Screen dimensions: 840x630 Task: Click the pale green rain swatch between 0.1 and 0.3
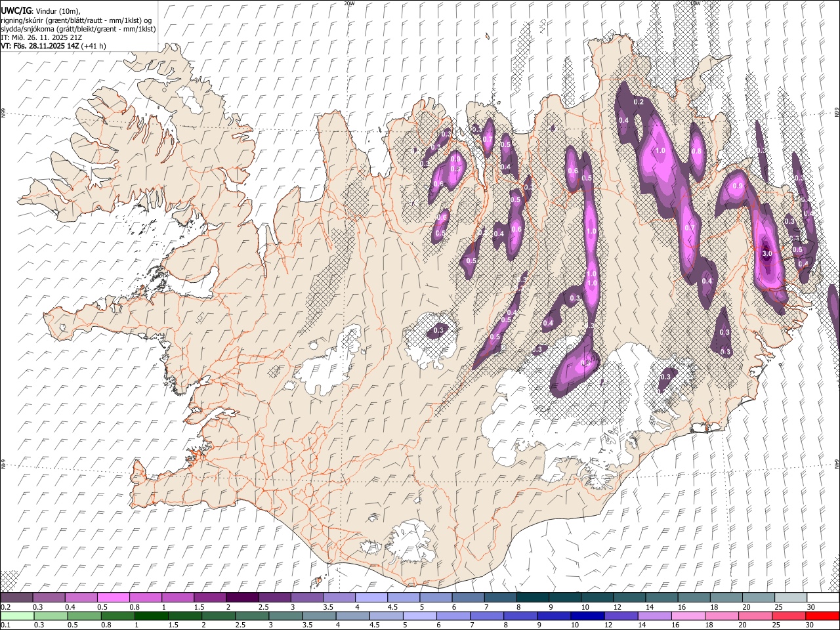pyautogui.click(x=17, y=616)
